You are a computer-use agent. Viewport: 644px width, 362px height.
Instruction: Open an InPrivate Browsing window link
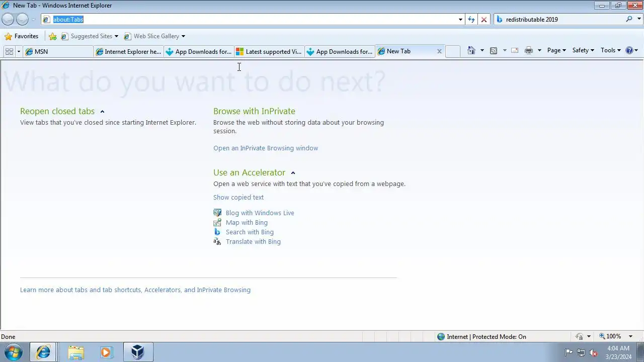[x=266, y=148]
